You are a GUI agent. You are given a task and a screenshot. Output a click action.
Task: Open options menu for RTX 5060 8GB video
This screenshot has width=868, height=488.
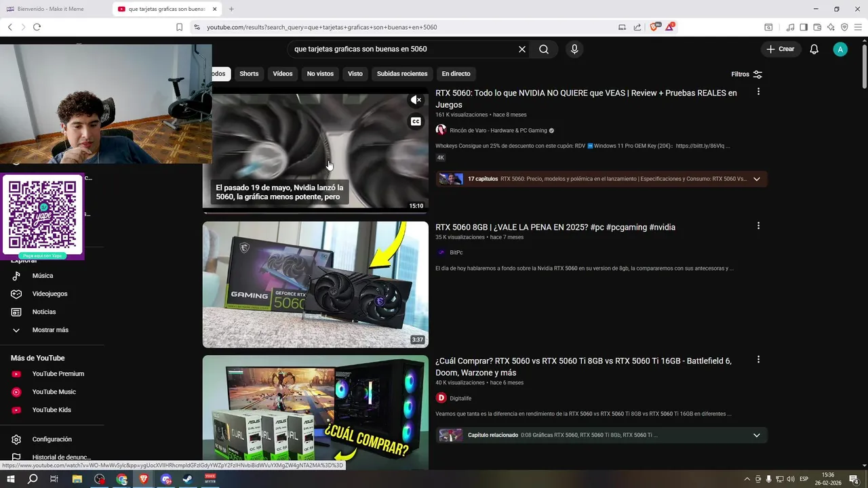(758, 226)
